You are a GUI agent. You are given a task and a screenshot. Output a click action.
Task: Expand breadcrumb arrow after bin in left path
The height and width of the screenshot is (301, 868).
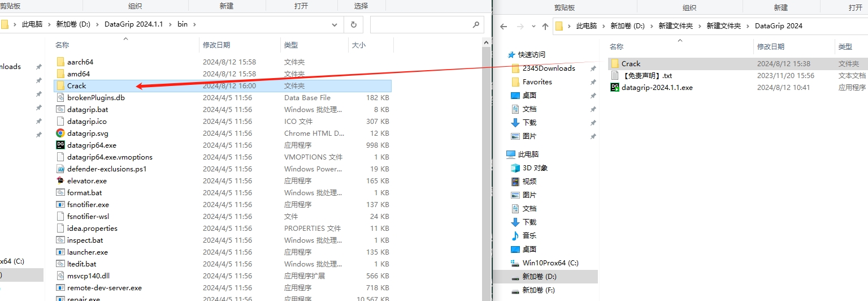[194, 24]
